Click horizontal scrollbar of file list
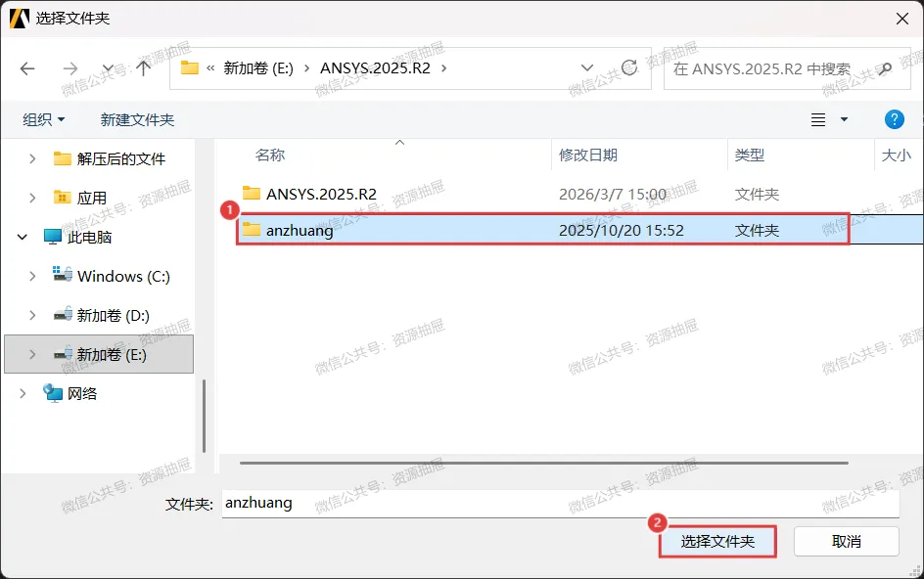Image resolution: width=924 pixels, height=579 pixels. click(x=543, y=463)
